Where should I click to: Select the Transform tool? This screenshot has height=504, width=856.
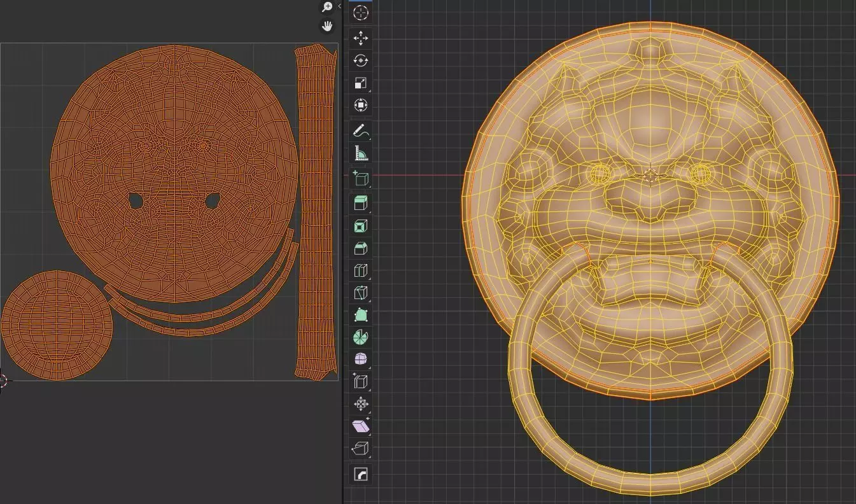[361, 105]
